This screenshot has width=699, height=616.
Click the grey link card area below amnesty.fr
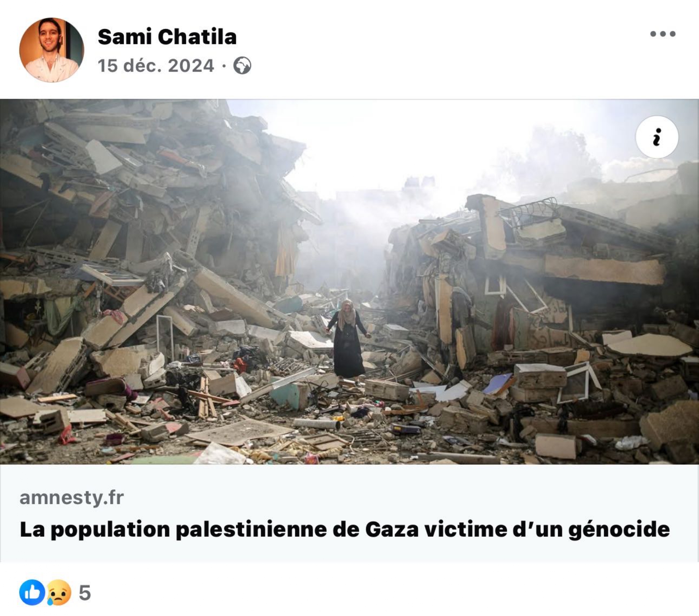click(349, 513)
